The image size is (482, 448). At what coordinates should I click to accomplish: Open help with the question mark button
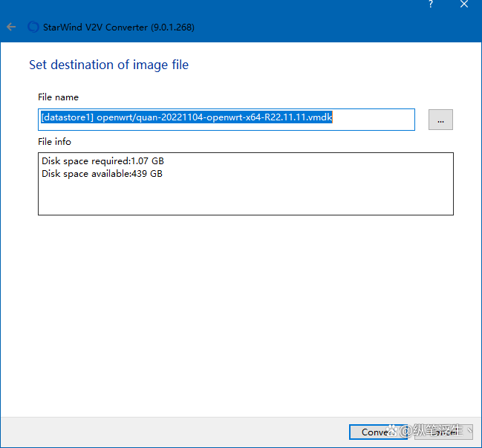point(430,4)
